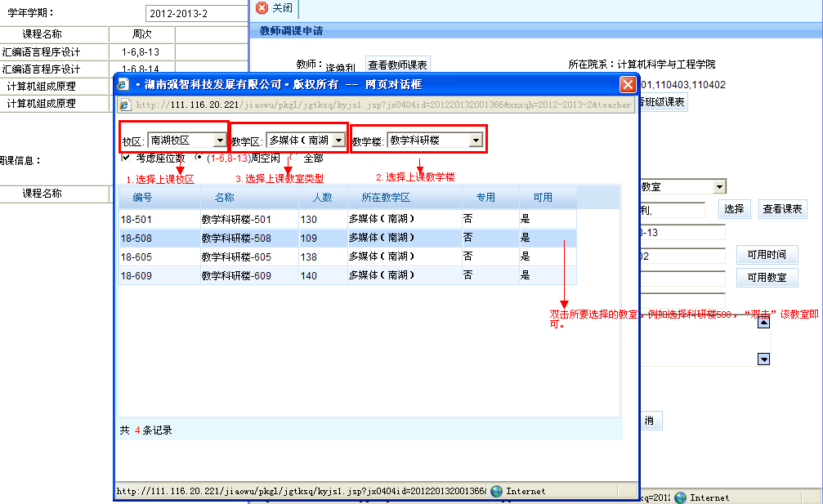The width and height of the screenshot is (823, 504).
Task: Click the red 关闭 close icon
Action: pyautogui.click(x=262, y=8)
